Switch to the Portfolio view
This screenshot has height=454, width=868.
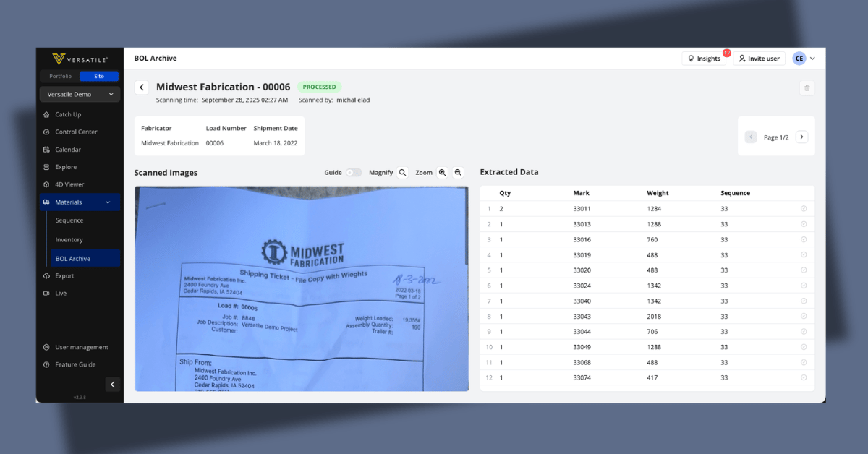(61, 76)
